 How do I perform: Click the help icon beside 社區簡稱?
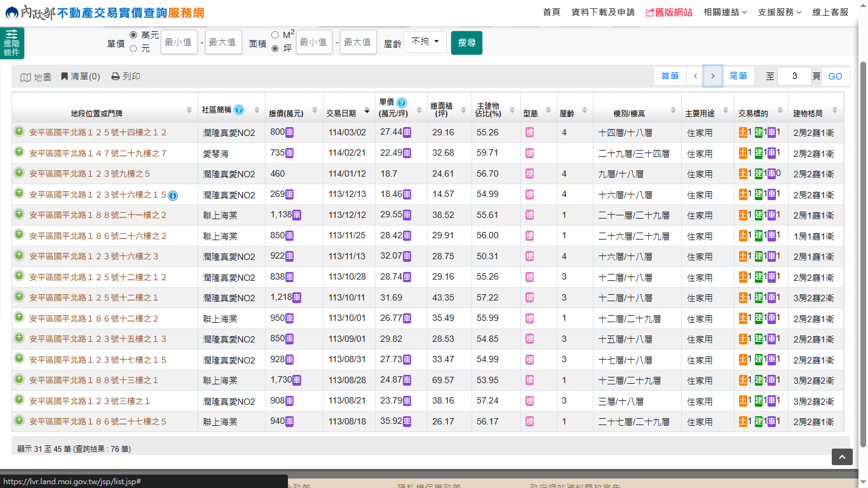[239, 110]
